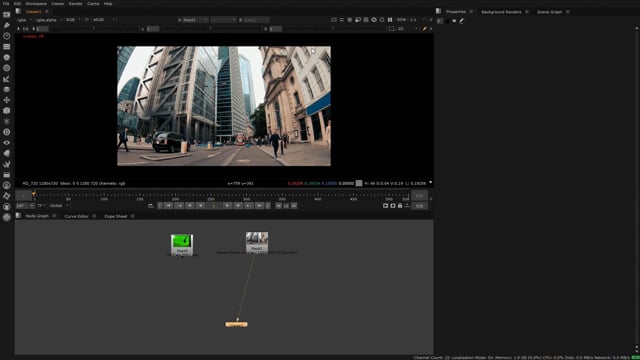The height and width of the screenshot is (360, 640).
Task: Go to the first frame
Action: [x=168, y=206]
